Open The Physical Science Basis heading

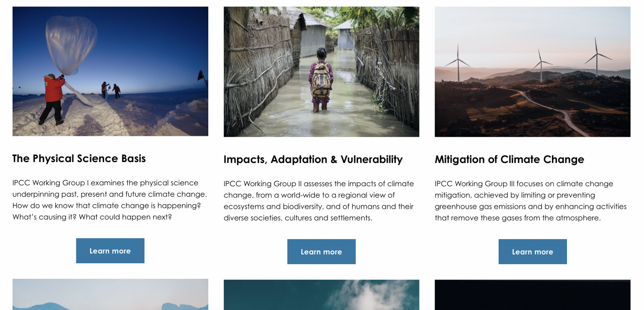tap(79, 159)
